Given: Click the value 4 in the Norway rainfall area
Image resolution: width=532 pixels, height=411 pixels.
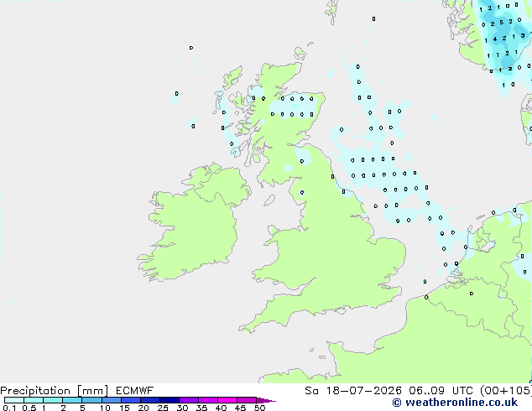Looking at the screenshot, I should coord(495,39).
